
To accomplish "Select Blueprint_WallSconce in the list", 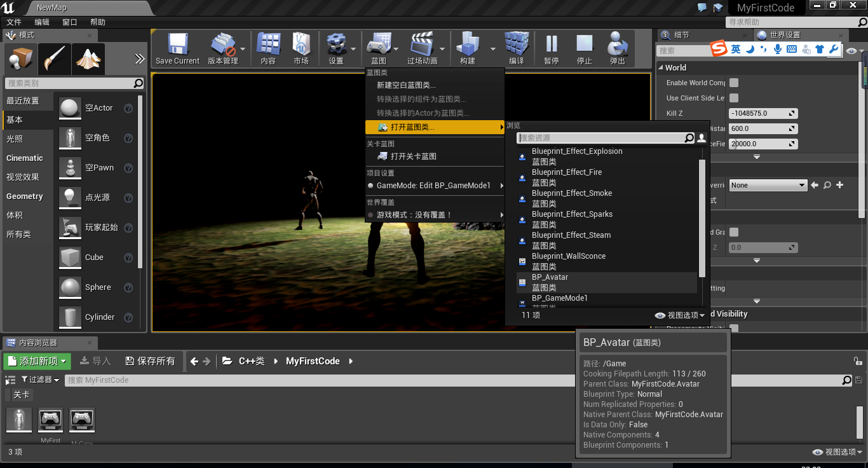I will [606, 261].
